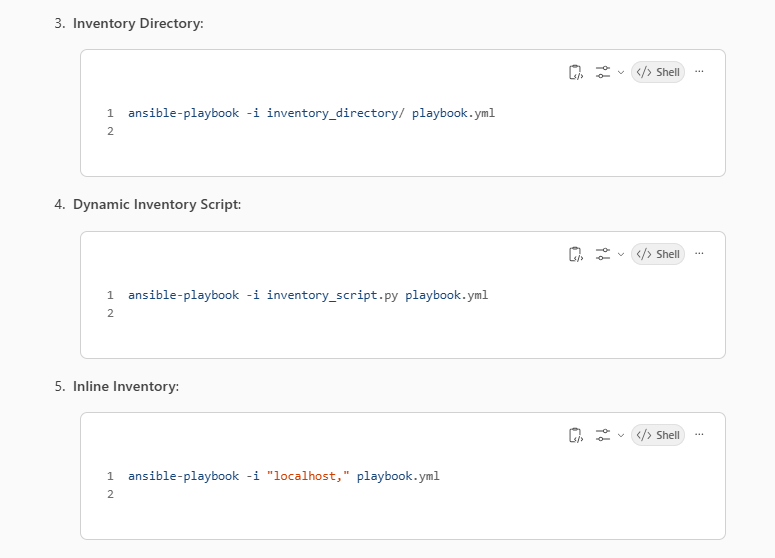Click Shell language button in Dynamic Inventory block

pyautogui.click(x=658, y=254)
